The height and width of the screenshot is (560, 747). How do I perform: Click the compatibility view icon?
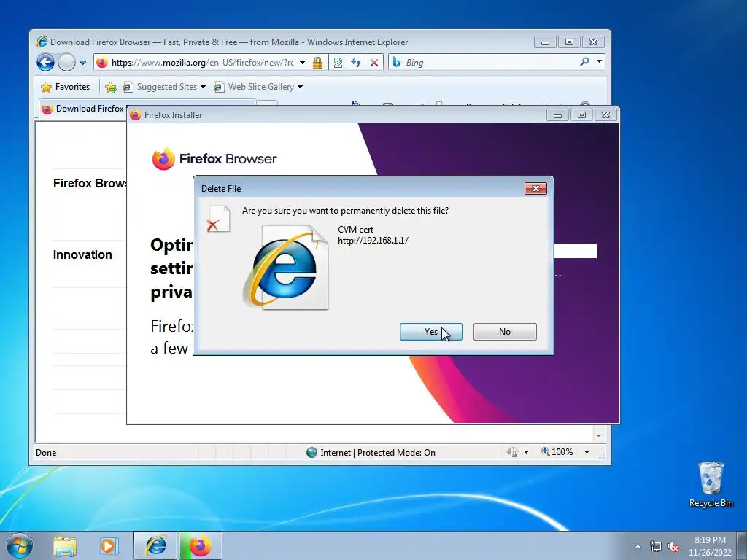click(338, 63)
